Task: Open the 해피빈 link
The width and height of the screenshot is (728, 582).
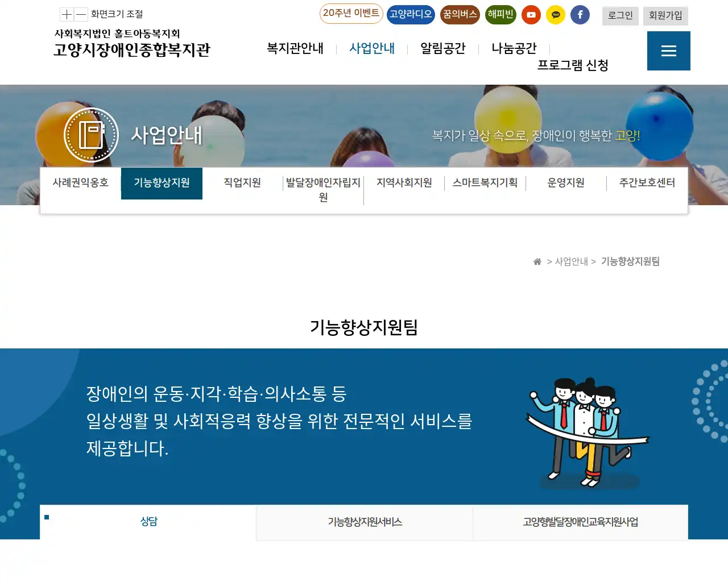Action: [500, 15]
